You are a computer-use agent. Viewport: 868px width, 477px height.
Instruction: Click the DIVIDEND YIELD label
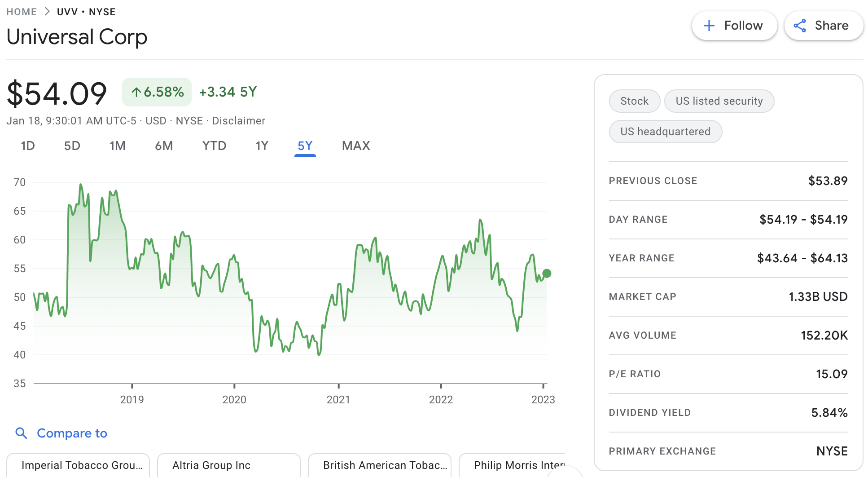point(650,413)
